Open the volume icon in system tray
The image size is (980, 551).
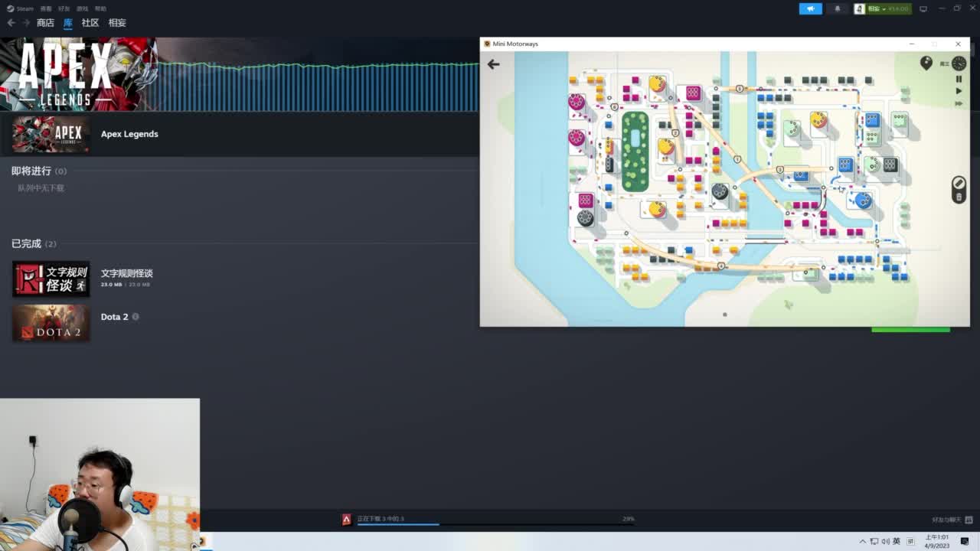pyautogui.click(x=885, y=541)
